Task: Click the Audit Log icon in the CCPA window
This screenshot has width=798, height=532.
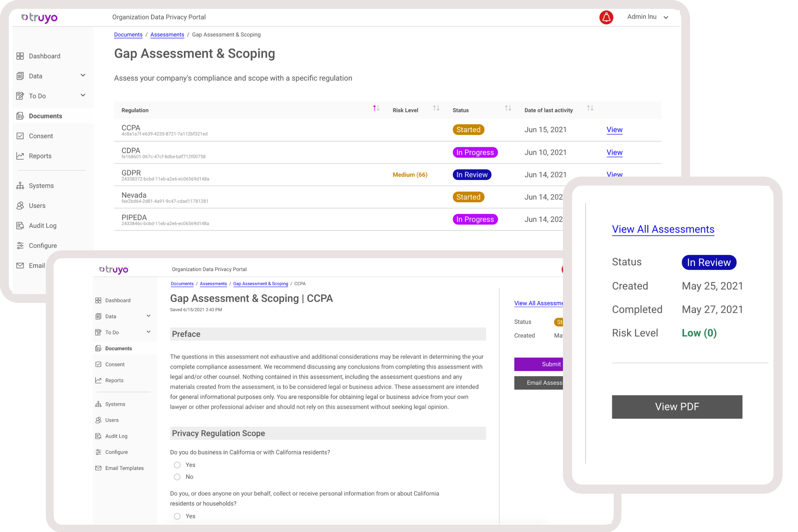Action: 98,436
